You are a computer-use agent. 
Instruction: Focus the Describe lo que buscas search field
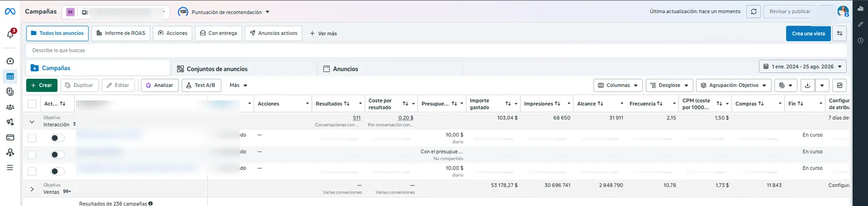[x=436, y=51]
